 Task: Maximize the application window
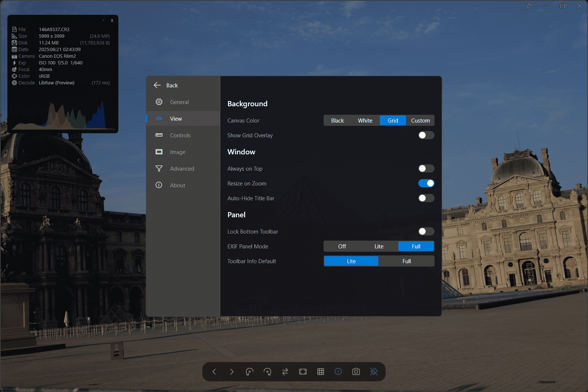(562, 6)
